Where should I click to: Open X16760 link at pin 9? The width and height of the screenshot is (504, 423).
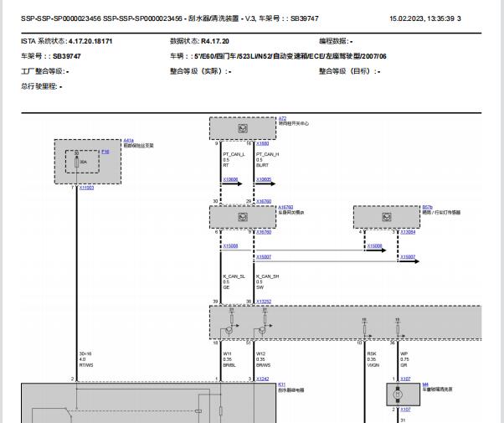(264, 232)
